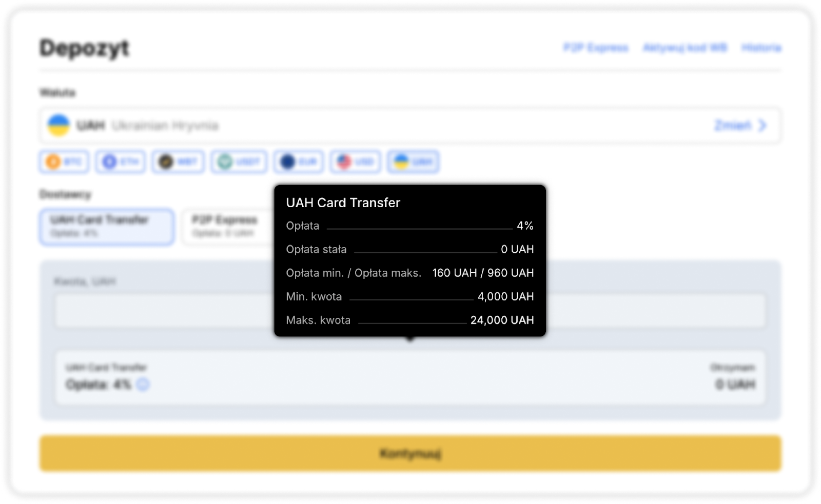
Task: Open the UAH Ukrainian Hryvnia currency field
Action: [359, 126]
